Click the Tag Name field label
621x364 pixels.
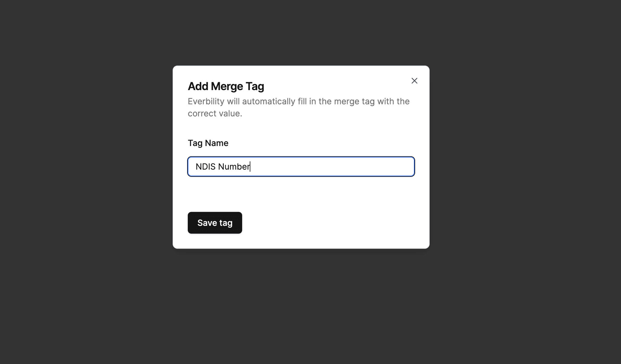click(208, 143)
